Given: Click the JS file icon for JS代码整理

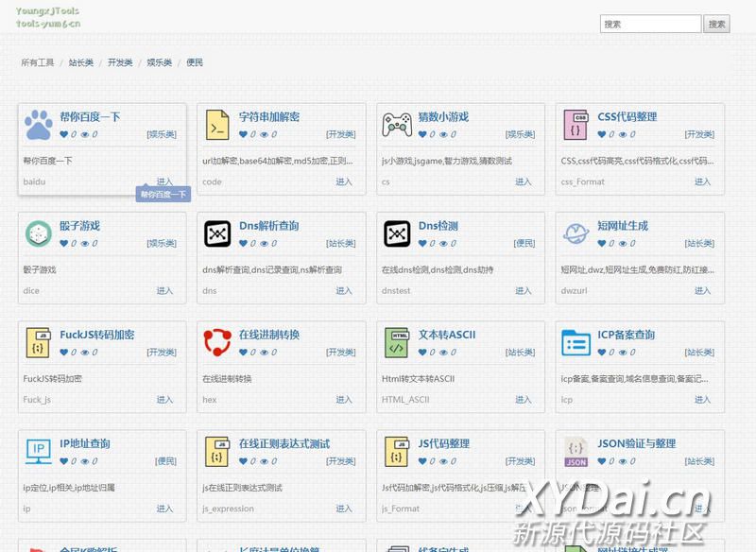Looking at the screenshot, I should click(x=397, y=451).
